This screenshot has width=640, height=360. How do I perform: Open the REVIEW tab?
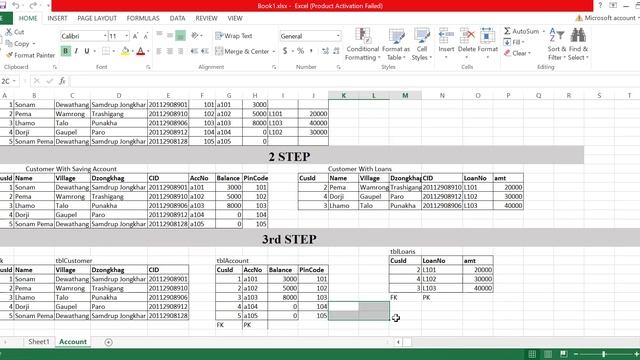coord(206,18)
